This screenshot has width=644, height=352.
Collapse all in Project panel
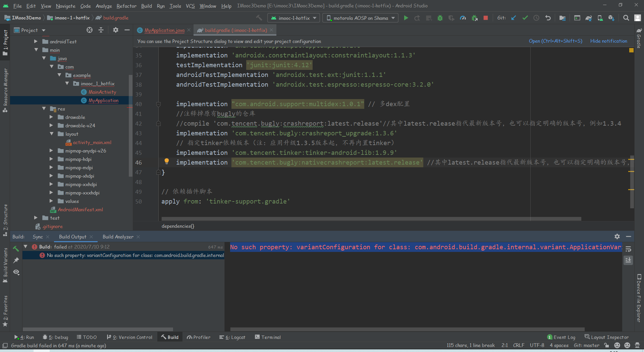(x=101, y=30)
